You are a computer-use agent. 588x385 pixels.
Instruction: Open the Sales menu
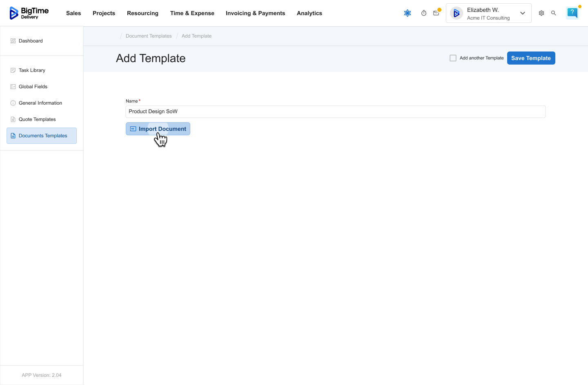pos(73,13)
